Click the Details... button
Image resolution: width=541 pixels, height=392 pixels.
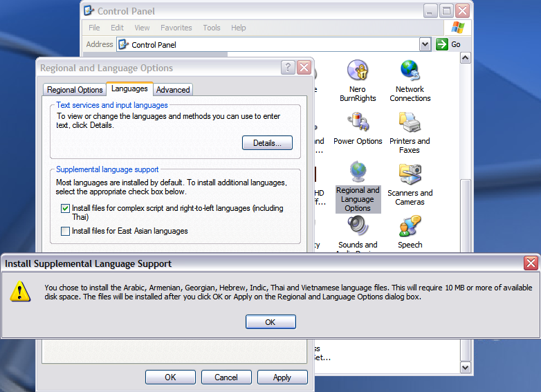coord(268,142)
